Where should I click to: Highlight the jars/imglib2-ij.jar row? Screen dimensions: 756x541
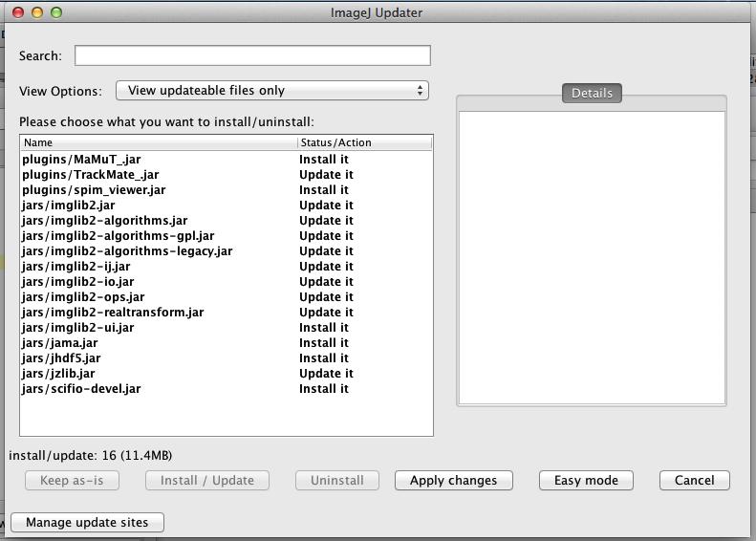tap(227, 266)
